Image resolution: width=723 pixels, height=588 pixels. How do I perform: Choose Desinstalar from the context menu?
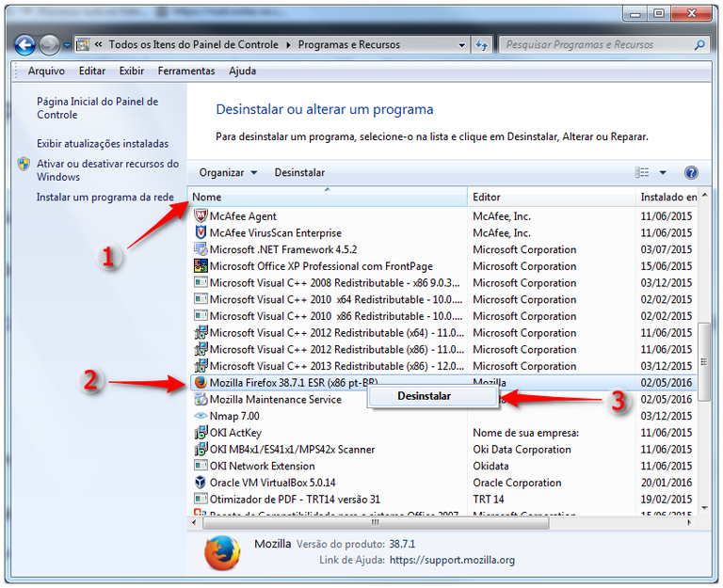pos(424,396)
